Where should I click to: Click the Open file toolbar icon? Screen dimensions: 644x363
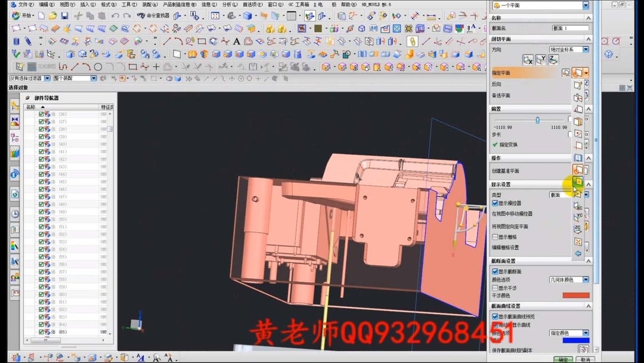(52, 15)
